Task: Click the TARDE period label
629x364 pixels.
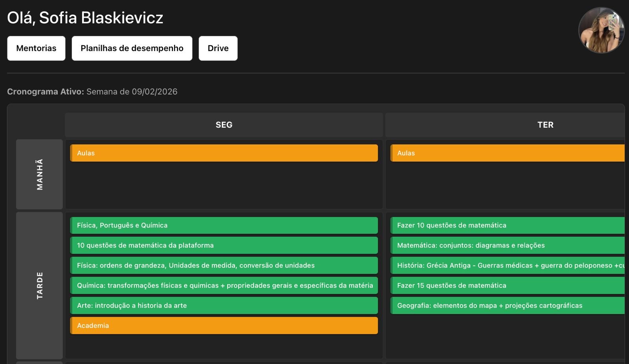Action: [x=39, y=285]
